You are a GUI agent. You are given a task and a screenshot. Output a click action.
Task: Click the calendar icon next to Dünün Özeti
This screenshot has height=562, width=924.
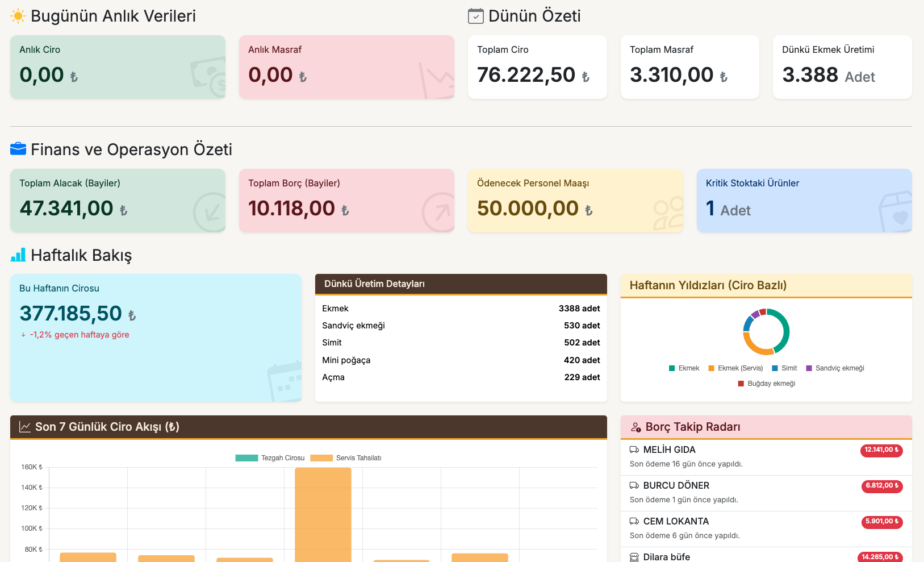point(475,16)
